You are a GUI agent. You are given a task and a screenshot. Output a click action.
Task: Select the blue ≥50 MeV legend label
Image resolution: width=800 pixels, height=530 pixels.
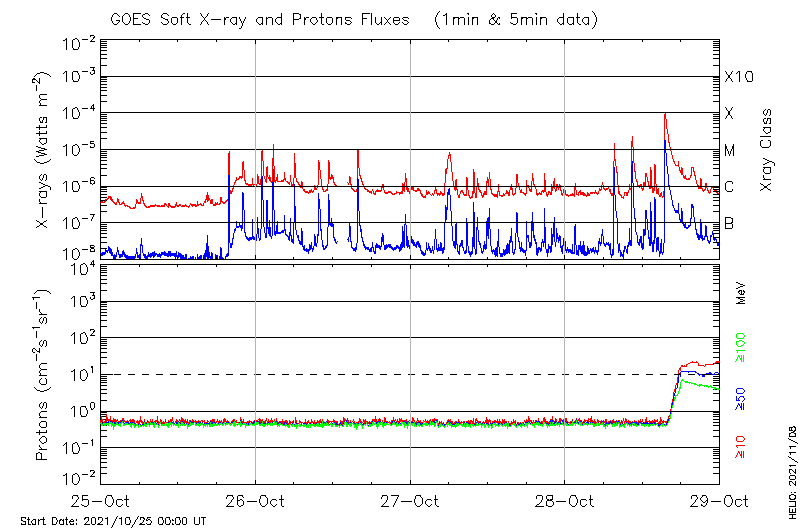click(742, 397)
